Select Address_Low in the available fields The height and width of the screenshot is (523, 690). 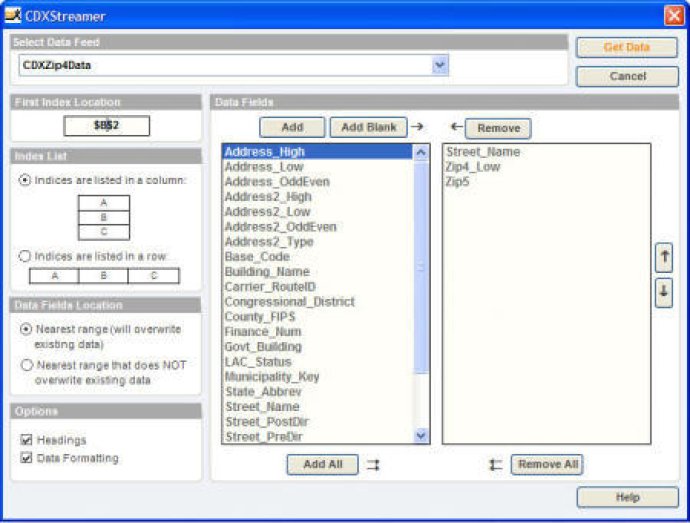click(318, 167)
